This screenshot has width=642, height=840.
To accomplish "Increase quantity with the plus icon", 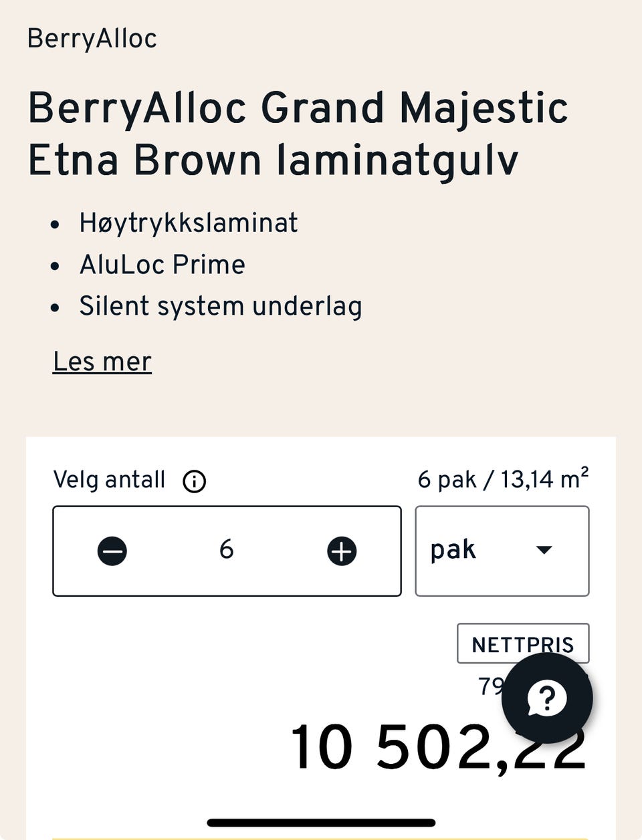I will pos(342,551).
